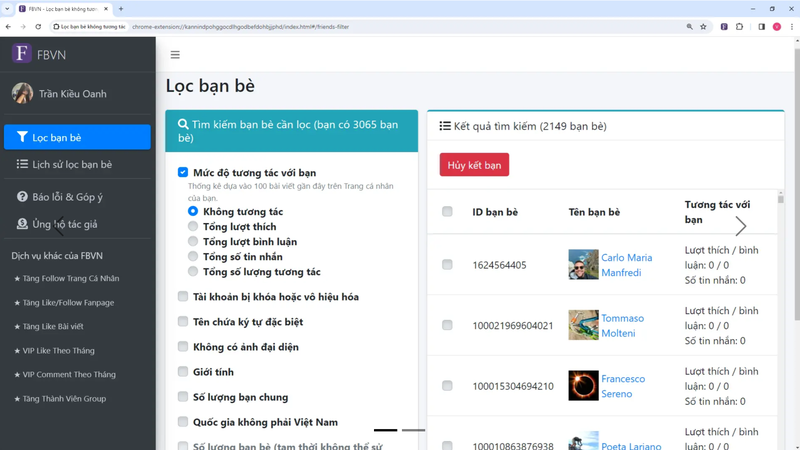Uncheck Mức độ tương tác với bạn
800x450 pixels.
[183, 172]
